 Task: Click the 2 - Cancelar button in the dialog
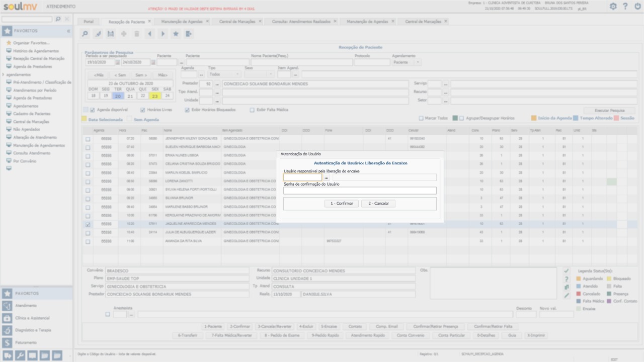(378, 204)
